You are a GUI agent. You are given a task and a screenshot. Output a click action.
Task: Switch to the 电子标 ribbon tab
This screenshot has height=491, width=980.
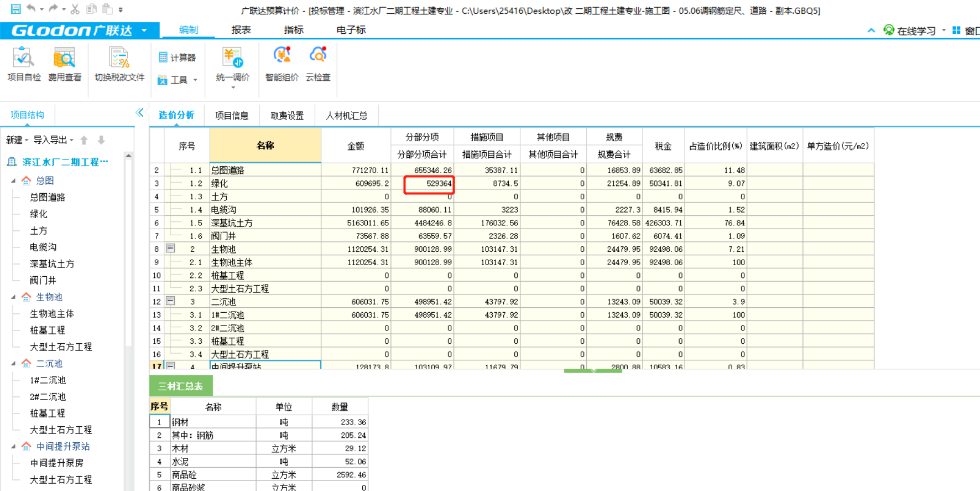(x=351, y=30)
